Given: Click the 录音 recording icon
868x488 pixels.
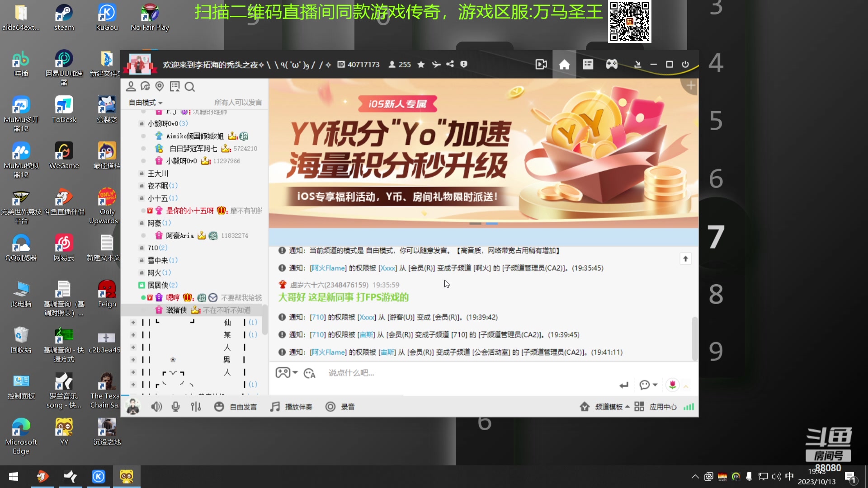Looking at the screenshot, I should 331,406.
